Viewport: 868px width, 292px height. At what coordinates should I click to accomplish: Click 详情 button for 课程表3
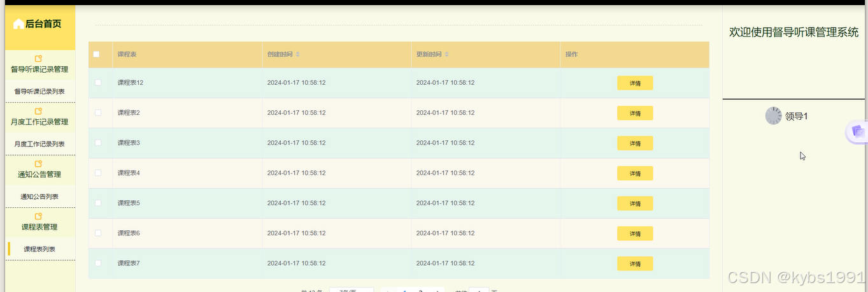click(635, 143)
